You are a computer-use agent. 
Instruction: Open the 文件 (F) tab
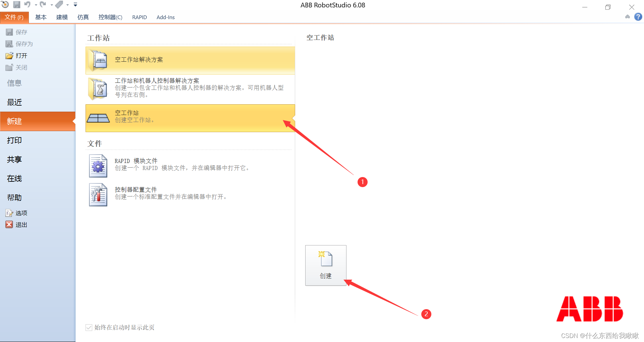coord(14,17)
